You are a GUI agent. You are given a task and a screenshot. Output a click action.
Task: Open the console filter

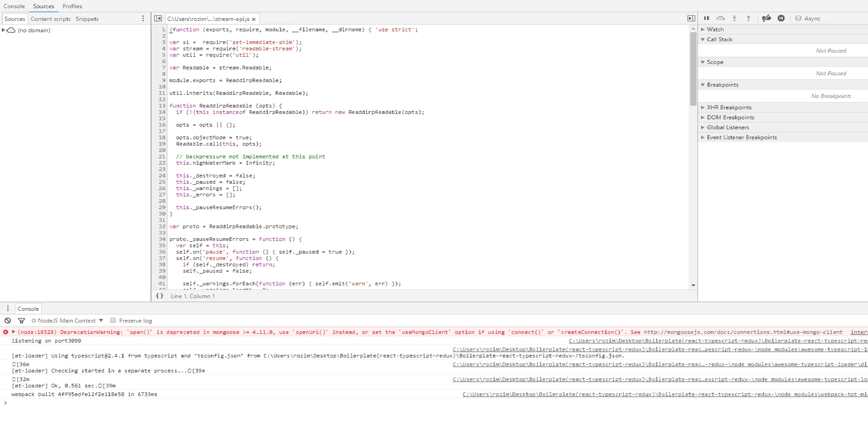click(x=21, y=320)
